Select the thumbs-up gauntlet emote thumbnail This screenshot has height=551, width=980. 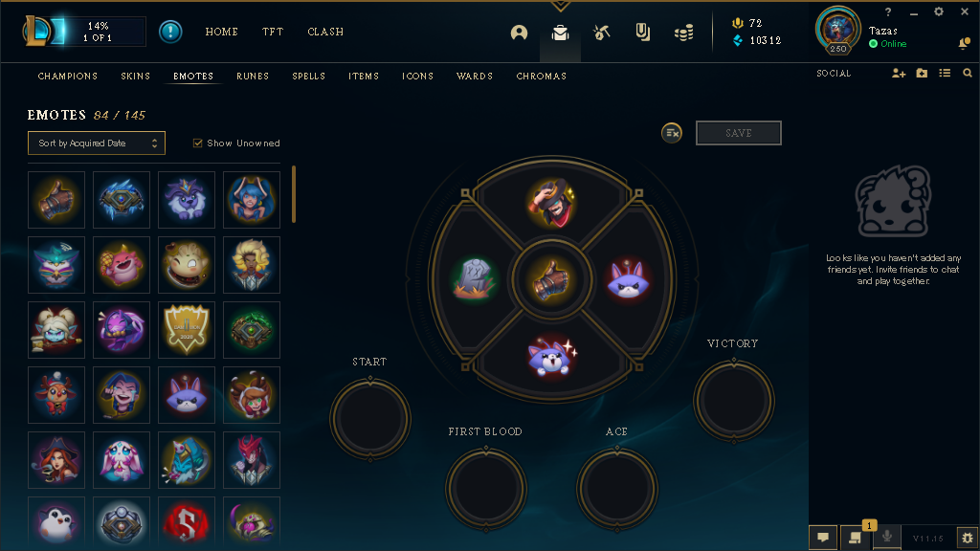(56, 200)
